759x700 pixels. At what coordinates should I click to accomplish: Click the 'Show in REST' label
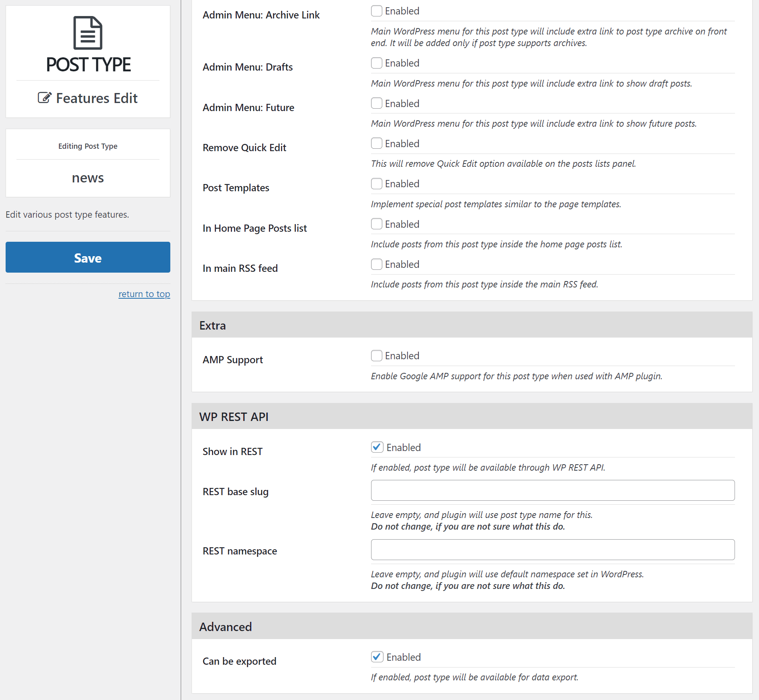[x=232, y=452]
